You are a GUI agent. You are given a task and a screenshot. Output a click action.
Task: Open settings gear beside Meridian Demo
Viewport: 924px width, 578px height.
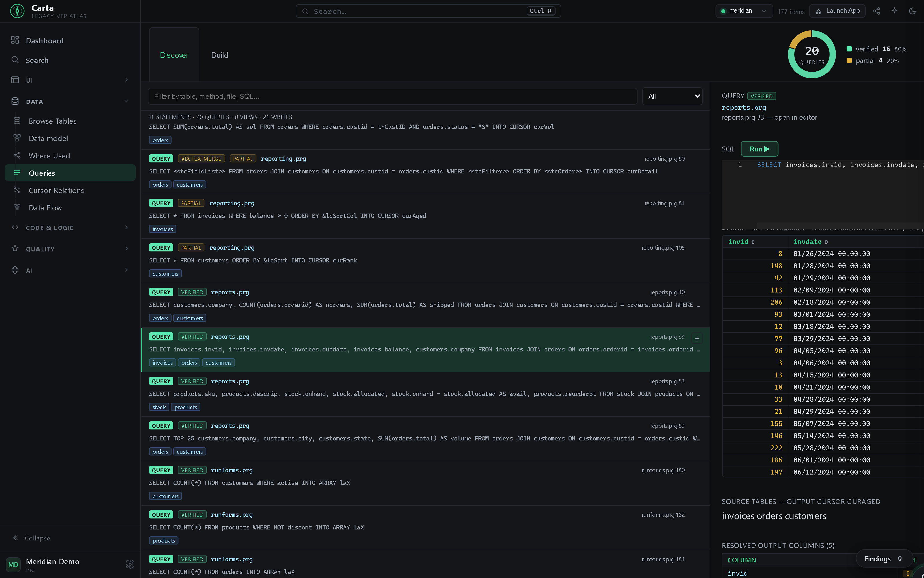[130, 564]
